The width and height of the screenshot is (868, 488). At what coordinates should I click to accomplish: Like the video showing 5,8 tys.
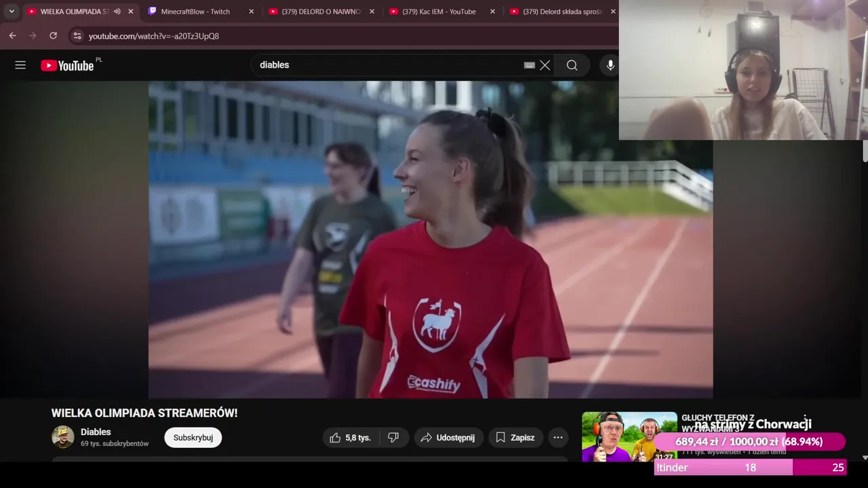[x=351, y=438]
